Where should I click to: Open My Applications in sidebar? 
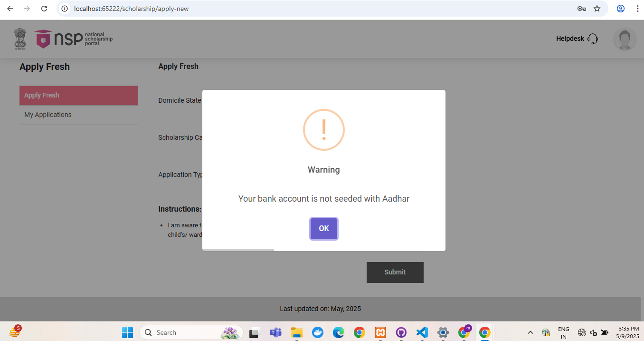[48, 115]
